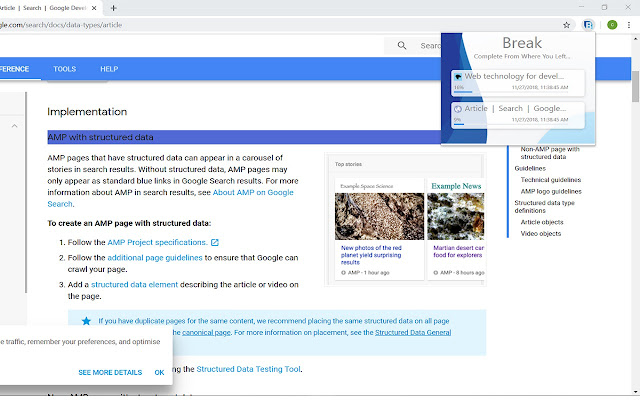Open AMP Project specifications link
The image size is (640, 400).
click(x=158, y=242)
